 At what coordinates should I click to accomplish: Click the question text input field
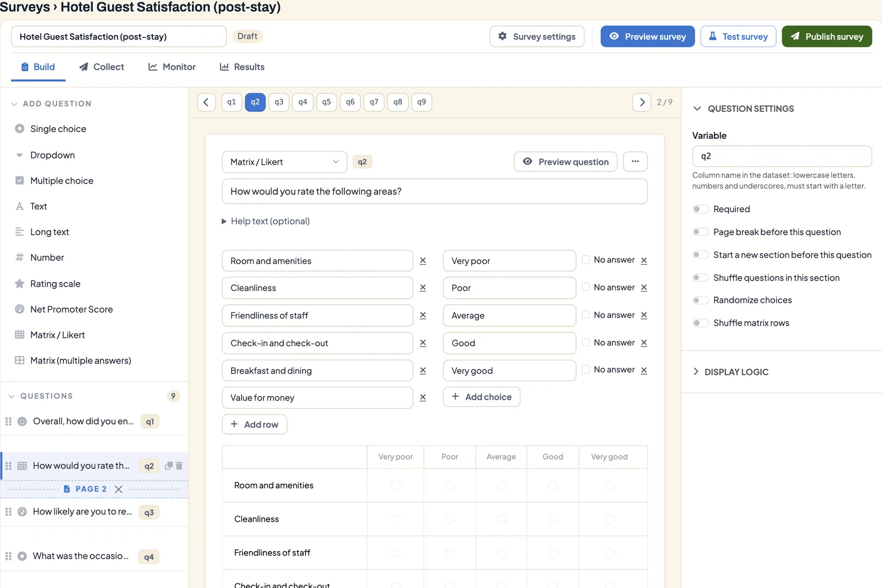pyautogui.click(x=434, y=191)
